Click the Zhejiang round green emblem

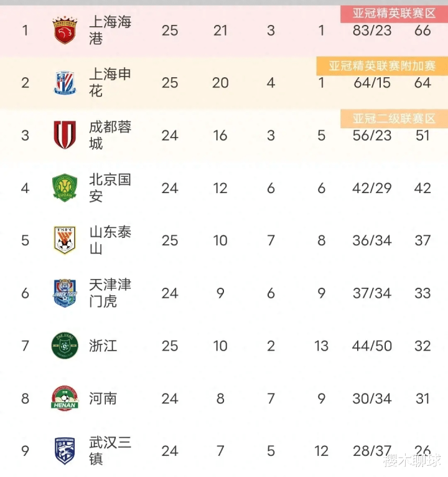[65, 346]
